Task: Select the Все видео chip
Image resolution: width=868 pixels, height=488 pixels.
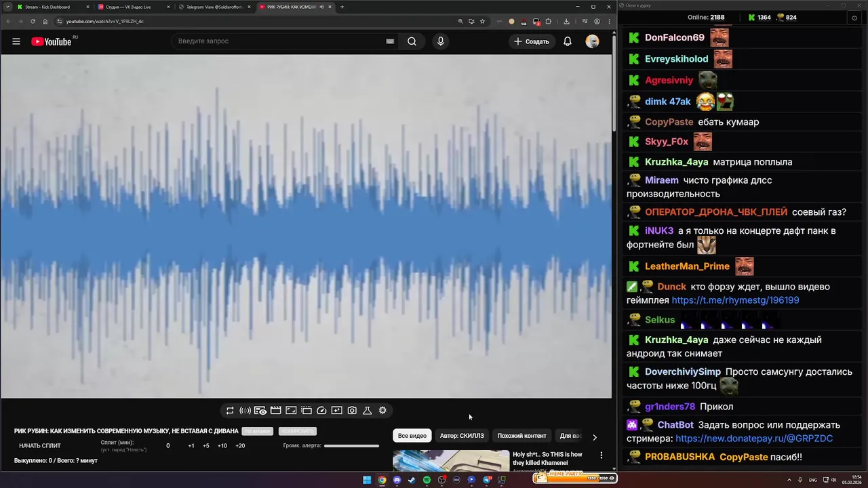Action: click(412, 436)
